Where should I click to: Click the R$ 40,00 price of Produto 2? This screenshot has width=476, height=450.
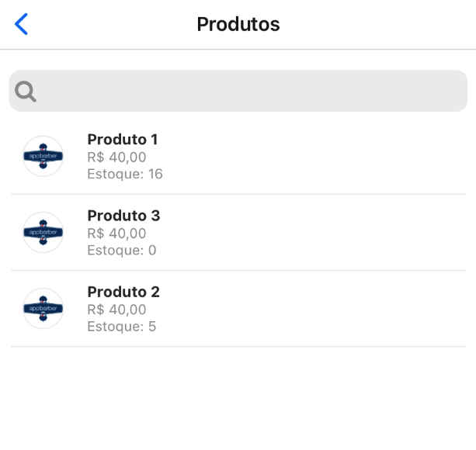pyautogui.click(x=116, y=309)
